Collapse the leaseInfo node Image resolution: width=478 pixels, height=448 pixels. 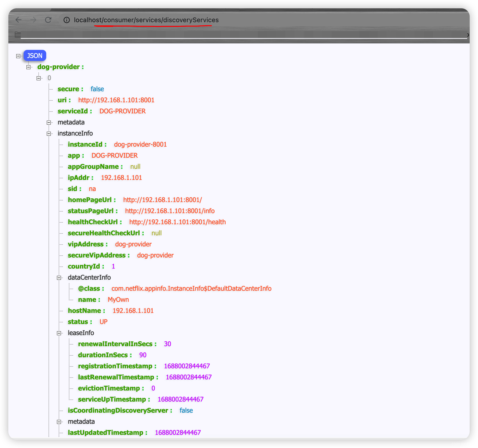[x=59, y=333]
